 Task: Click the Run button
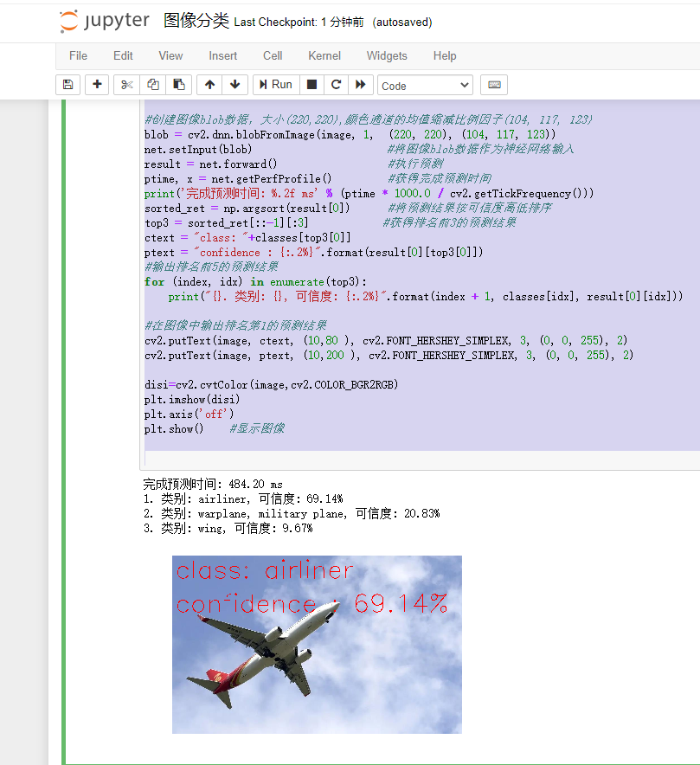pos(274,84)
